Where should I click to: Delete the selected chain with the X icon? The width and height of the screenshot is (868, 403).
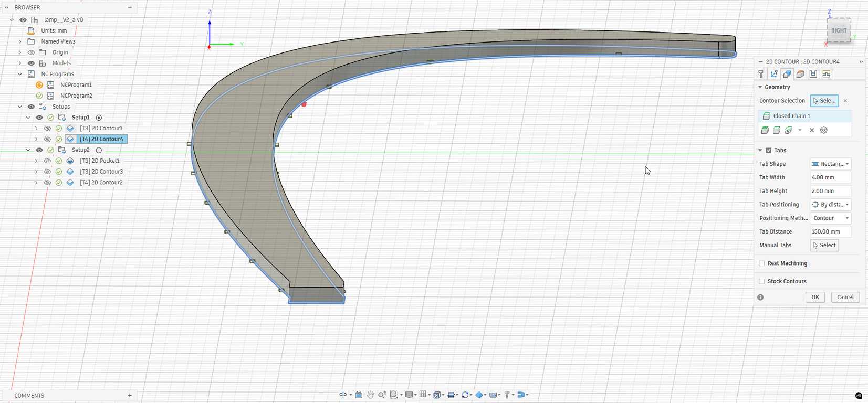[x=812, y=130]
